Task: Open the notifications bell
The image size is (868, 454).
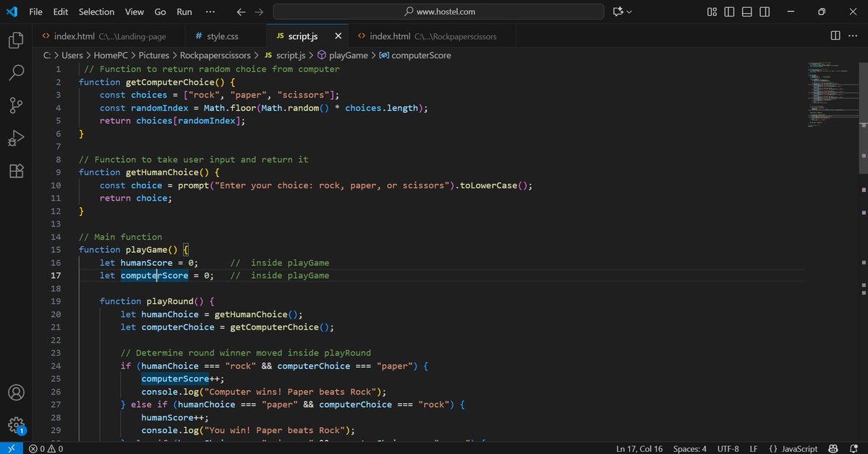Action: pyautogui.click(x=854, y=449)
